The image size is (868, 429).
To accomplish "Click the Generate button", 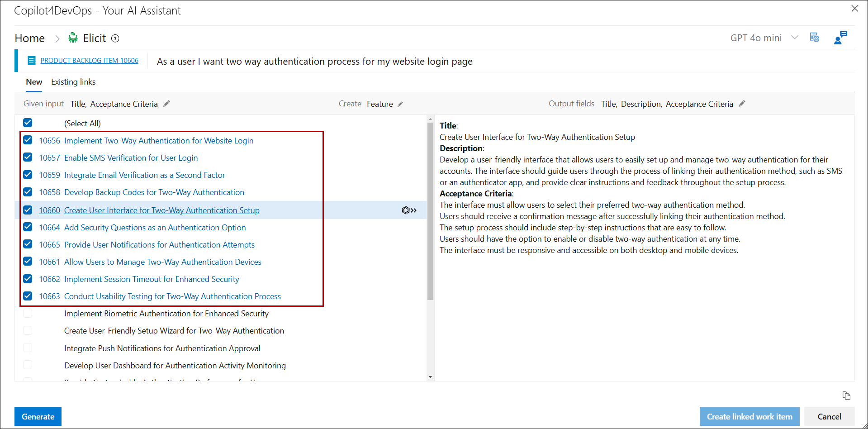I will click(x=38, y=416).
